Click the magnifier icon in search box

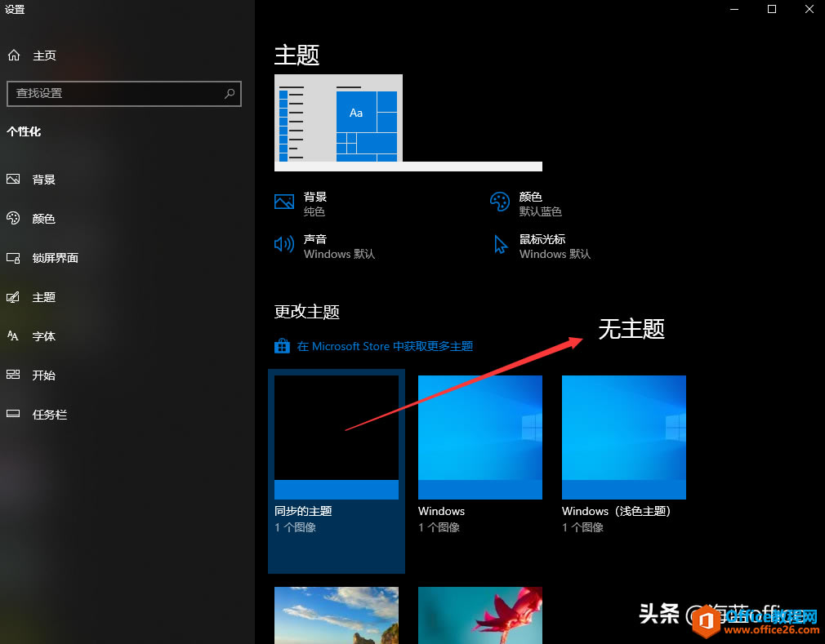230,94
